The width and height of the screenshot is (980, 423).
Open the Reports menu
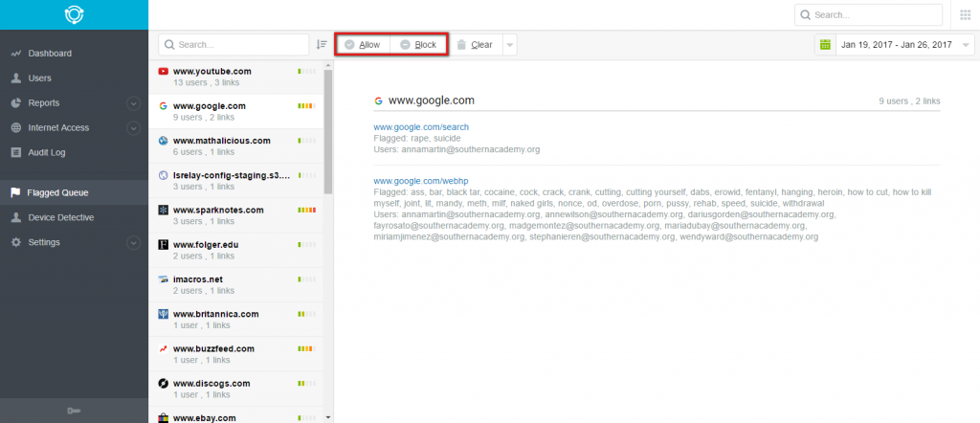(x=74, y=103)
